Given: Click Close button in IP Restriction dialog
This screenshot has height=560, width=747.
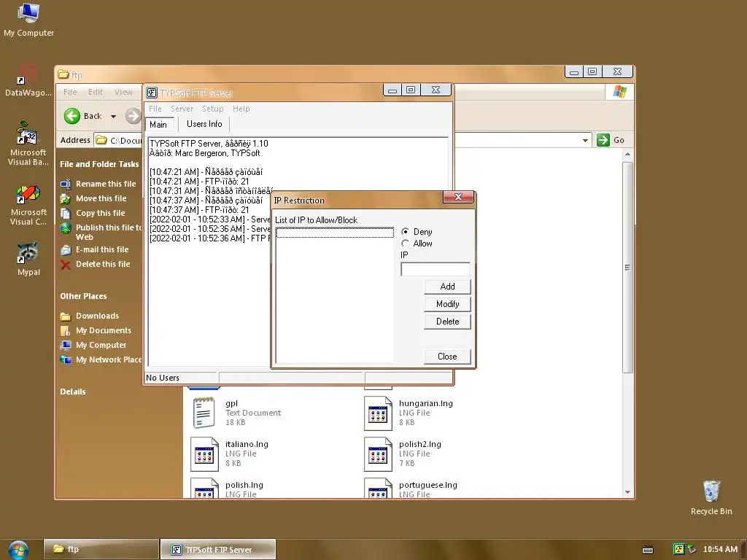Looking at the screenshot, I should click(x=447, y=356).
